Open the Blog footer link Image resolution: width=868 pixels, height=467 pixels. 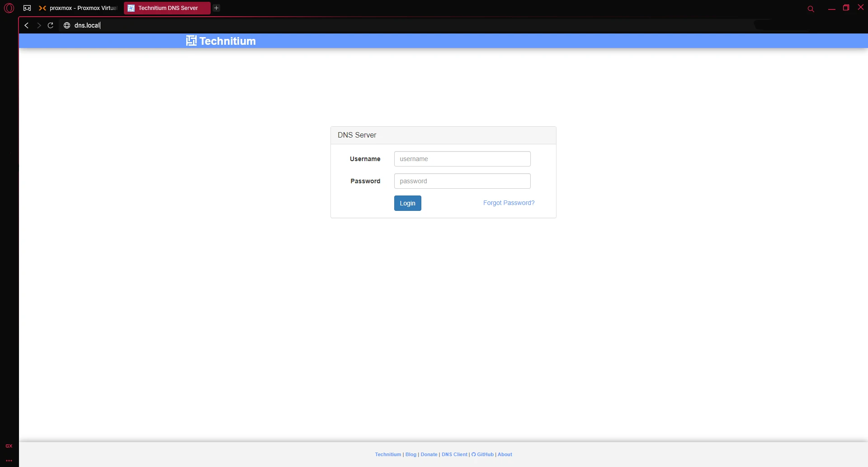click(x=410, y=454)
